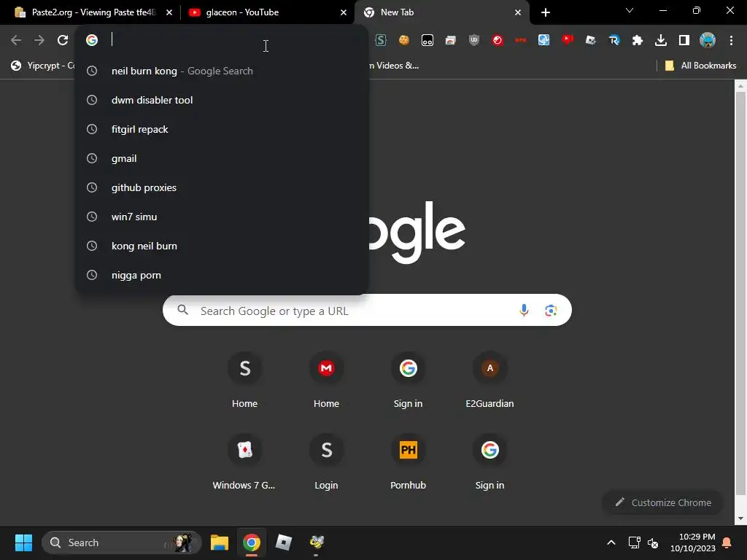Open a new tab with plus button

[546, 12]
